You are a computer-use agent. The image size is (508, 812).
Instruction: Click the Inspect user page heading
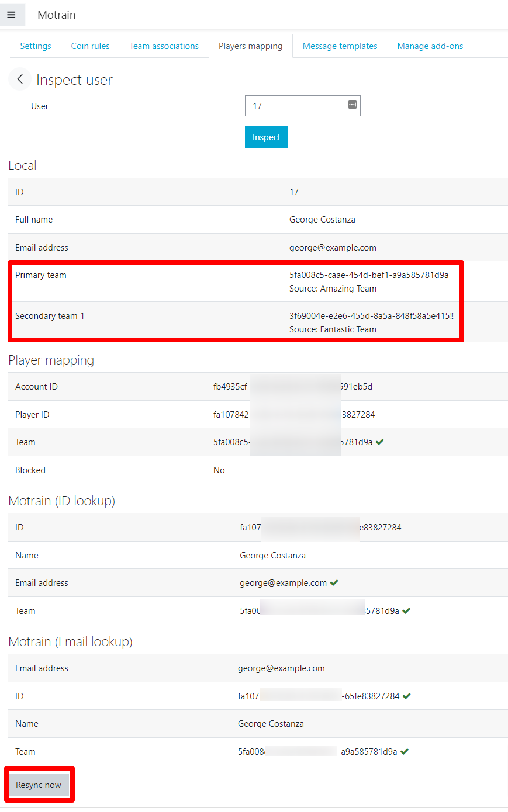tap(74, 80)
